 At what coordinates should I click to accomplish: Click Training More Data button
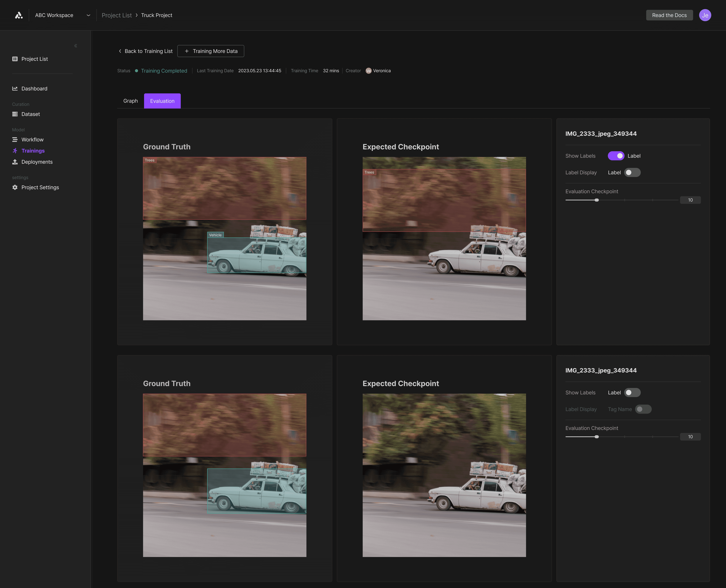tap(211, 51)
